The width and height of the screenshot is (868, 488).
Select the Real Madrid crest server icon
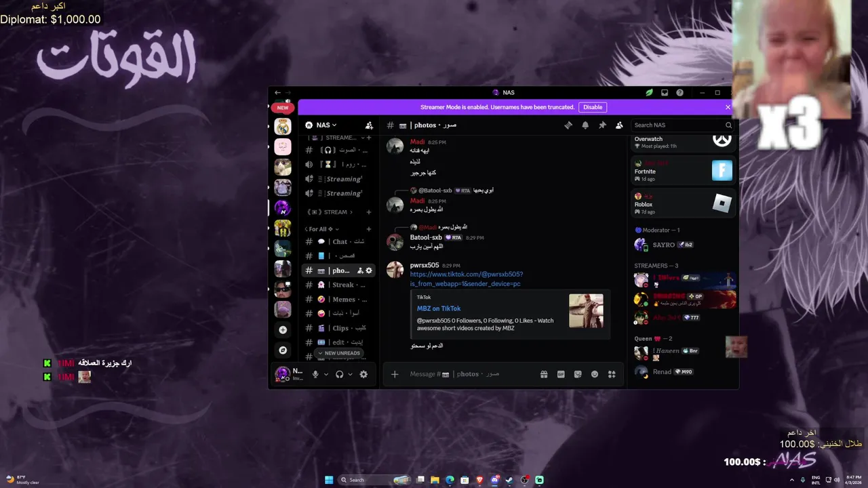pos(283,126)
